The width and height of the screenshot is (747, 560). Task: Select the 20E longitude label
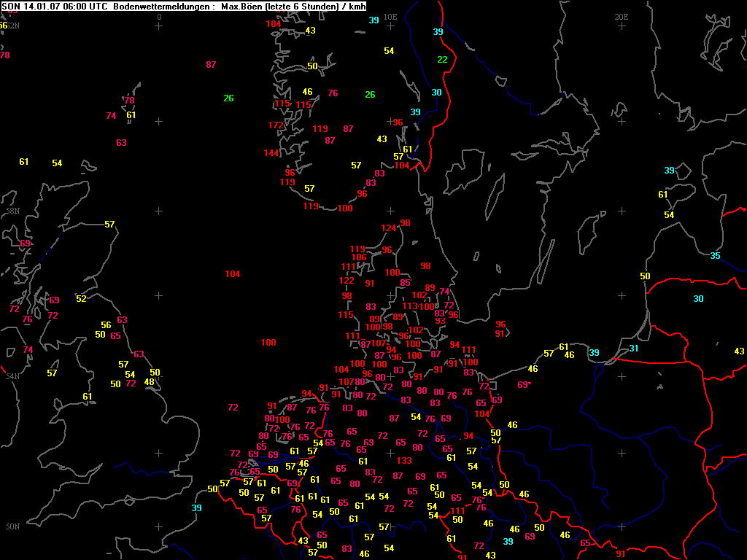pyautogui.click(x=622, y=17)
